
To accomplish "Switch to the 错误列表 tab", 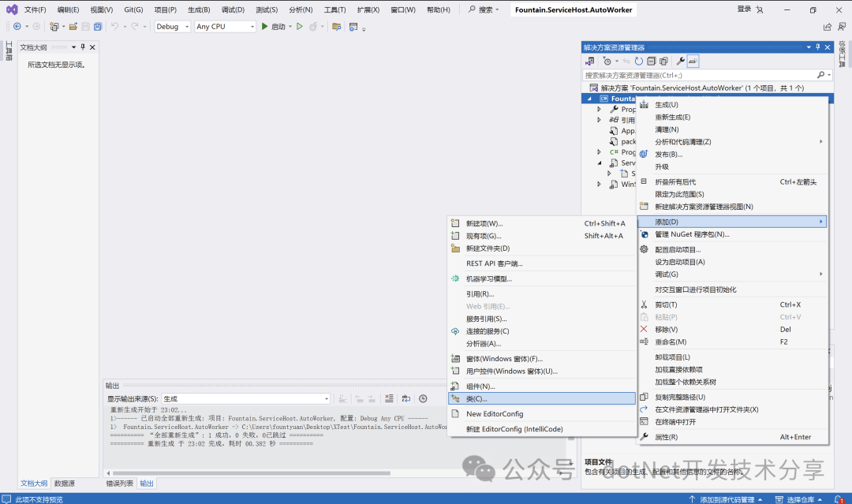I will click(x=120, y=483).
